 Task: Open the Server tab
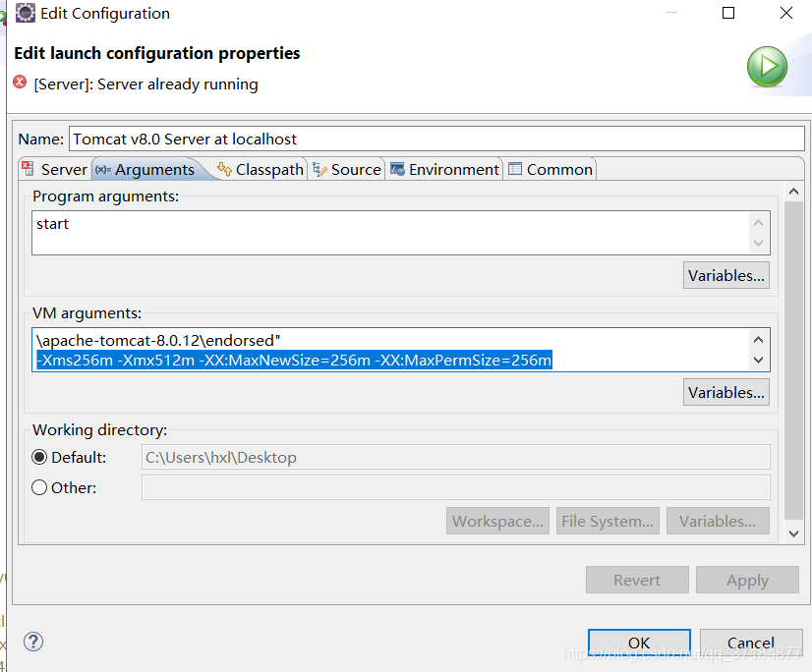(x=55, y=169)
